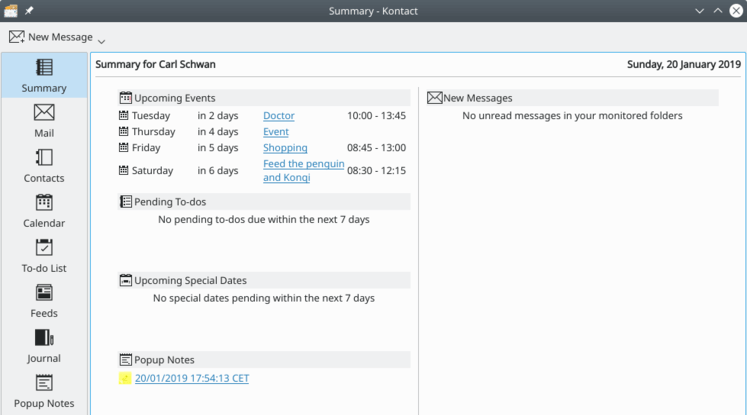
Task: Open the Feeds component
Action: point(44,301)
